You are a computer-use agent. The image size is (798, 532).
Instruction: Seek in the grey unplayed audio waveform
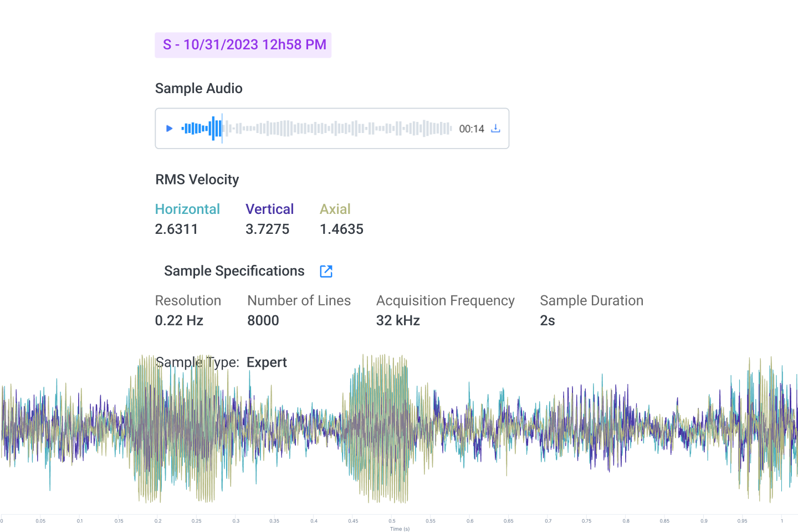click(338, 129)
